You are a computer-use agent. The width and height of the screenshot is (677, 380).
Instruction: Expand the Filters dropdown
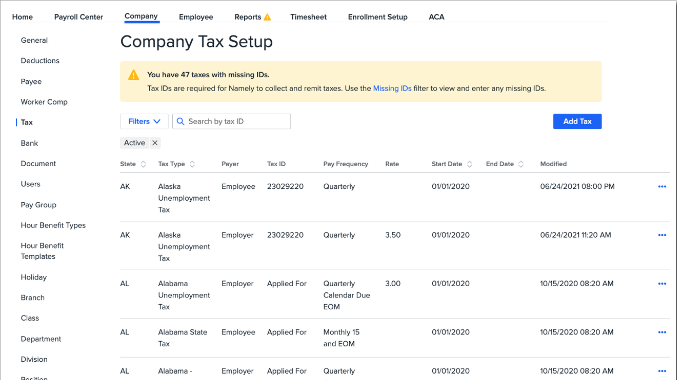click(x=144, y=121)
